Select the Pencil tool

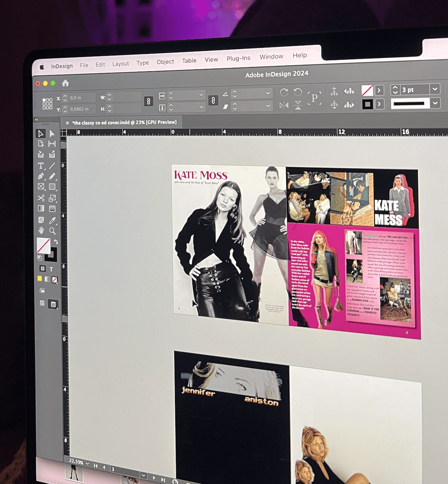point(52,176)
